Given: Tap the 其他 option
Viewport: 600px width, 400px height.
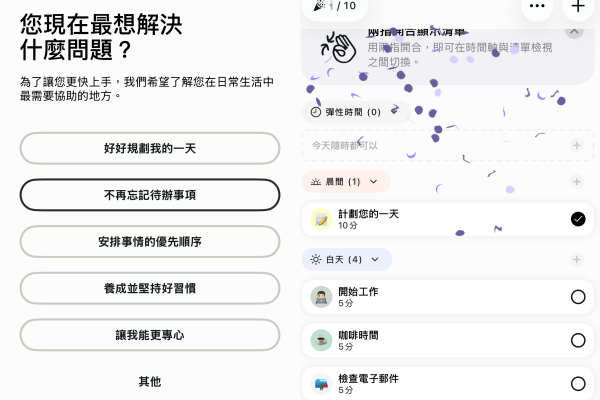Looking at the screenshot, I should pyautogui.click(x=150, y=381).
